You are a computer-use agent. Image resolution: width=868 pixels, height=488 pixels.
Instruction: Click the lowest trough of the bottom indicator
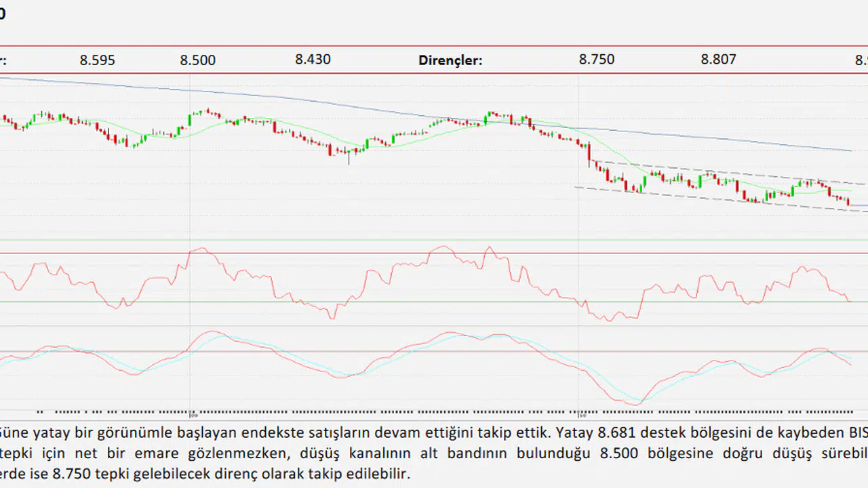pyautogui.click(x=635, y=405)
